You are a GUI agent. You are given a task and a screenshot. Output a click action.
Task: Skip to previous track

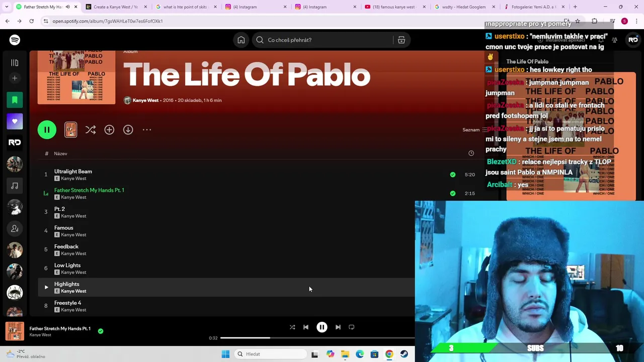[x=306, y=327]
